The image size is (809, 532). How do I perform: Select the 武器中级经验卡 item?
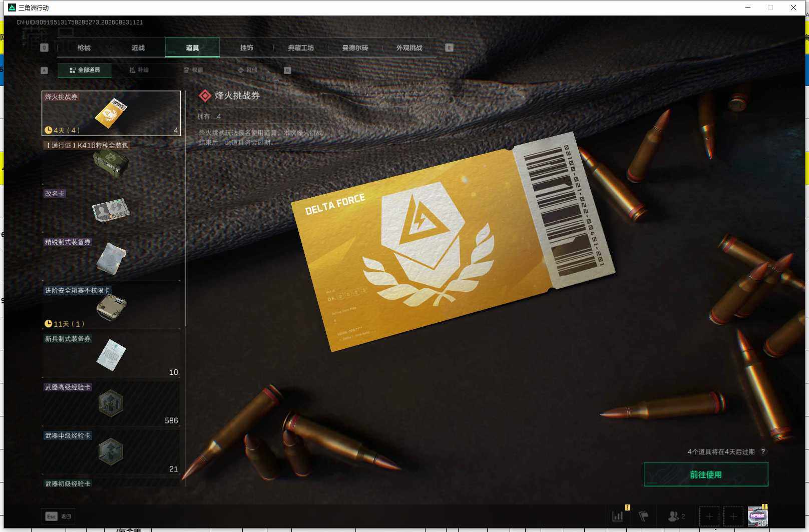click(x=111, y=452)
